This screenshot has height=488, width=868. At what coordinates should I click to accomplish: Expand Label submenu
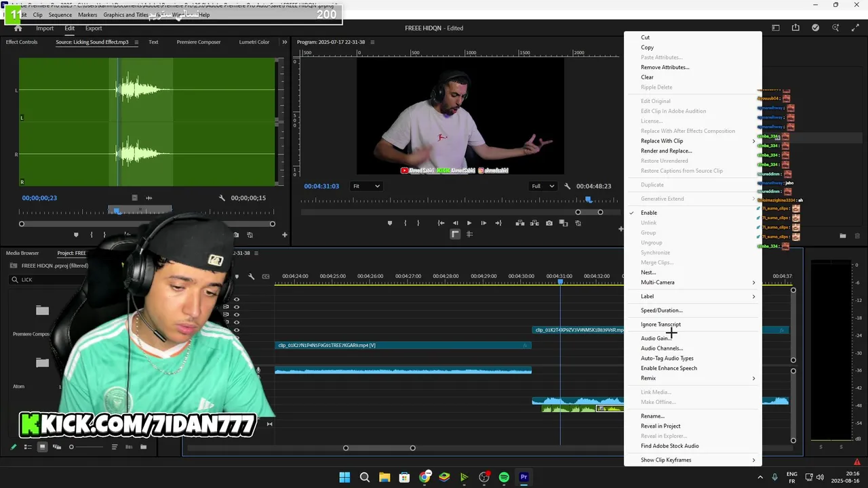tap(692, 296)
